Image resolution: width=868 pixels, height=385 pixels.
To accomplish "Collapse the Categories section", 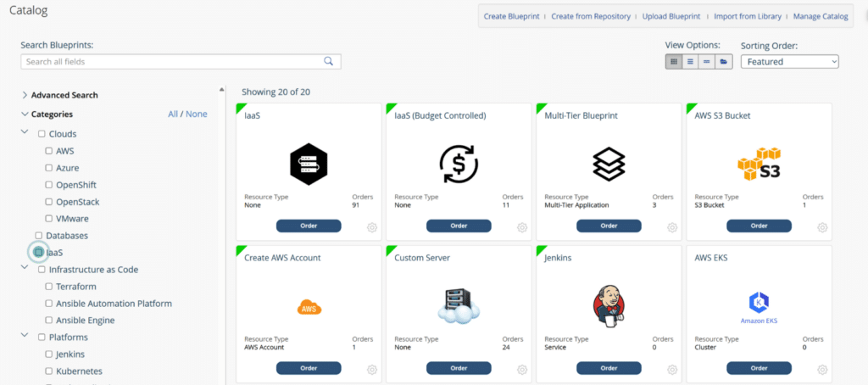I will click(x=25, y=114).
